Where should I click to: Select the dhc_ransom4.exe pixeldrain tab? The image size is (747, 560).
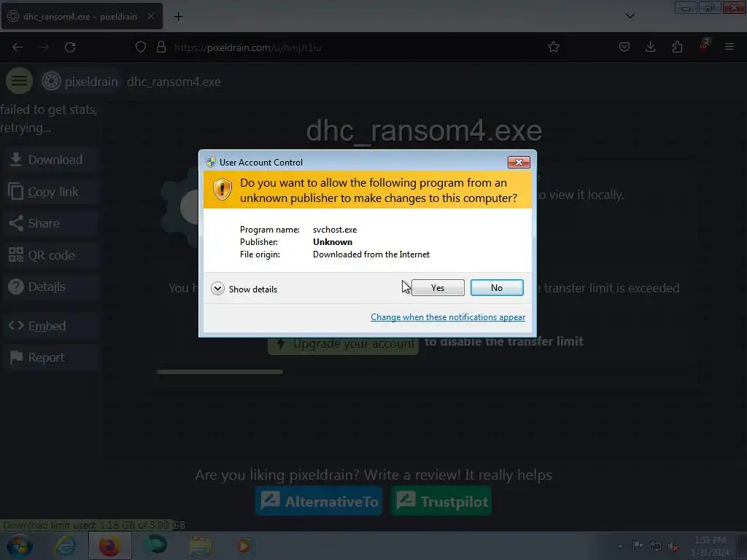coord(82,16)
